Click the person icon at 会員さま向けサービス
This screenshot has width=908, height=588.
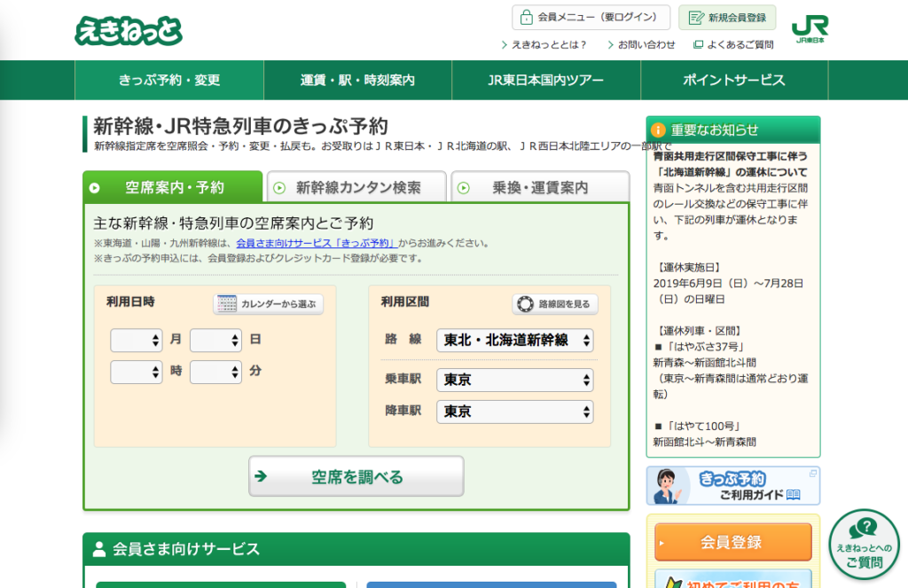[x=99, y=549]
